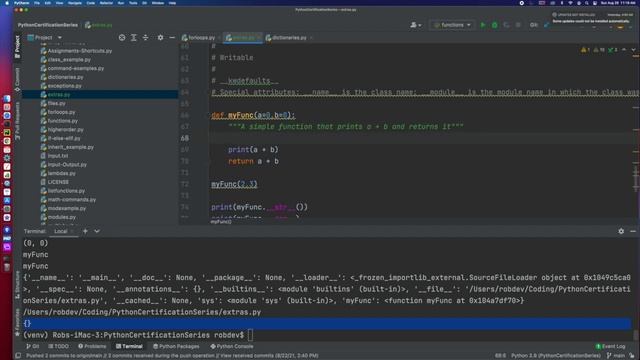640x360 pixels.
Task: Open listfunctions.py in project tree
Action: coord(63,191)
